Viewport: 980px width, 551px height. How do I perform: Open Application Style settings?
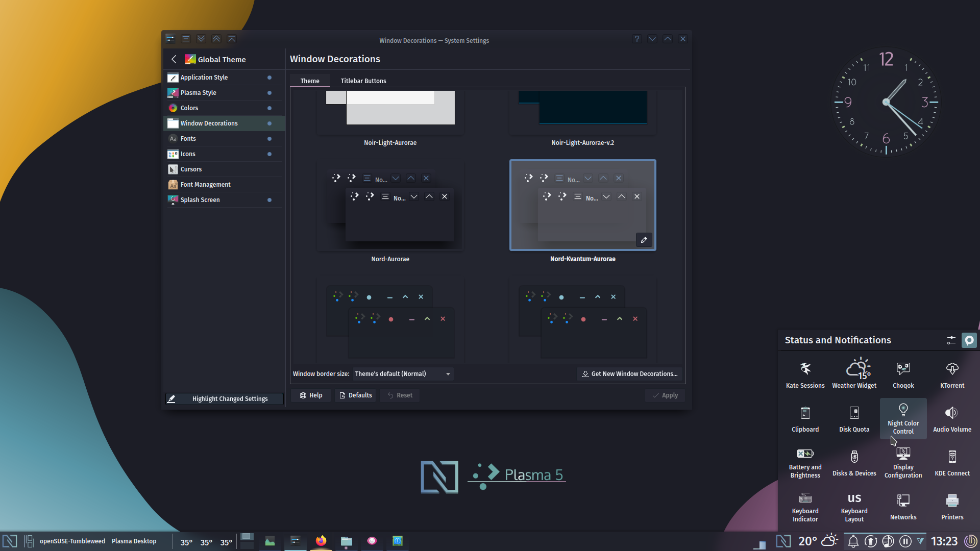[x=224, y=78]
